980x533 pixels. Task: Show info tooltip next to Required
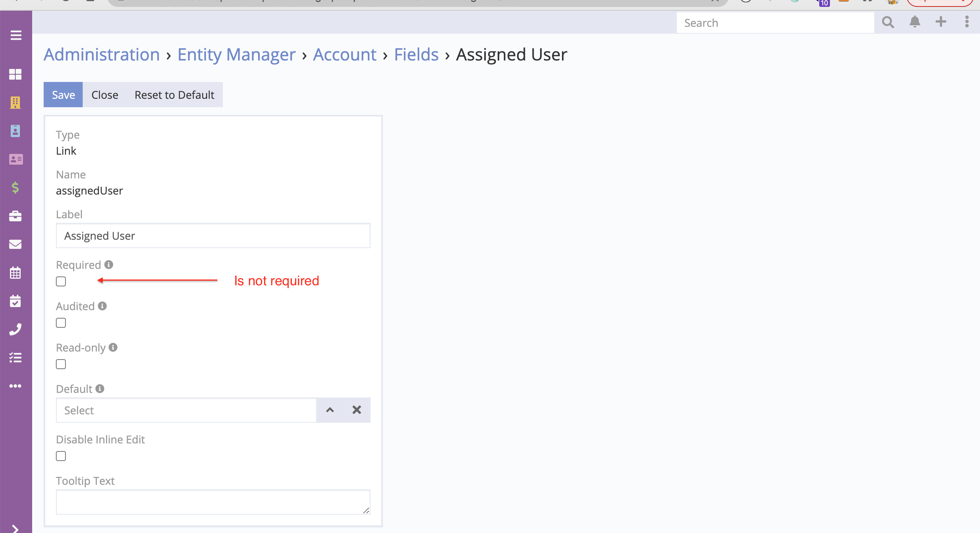tap(109, 265)
